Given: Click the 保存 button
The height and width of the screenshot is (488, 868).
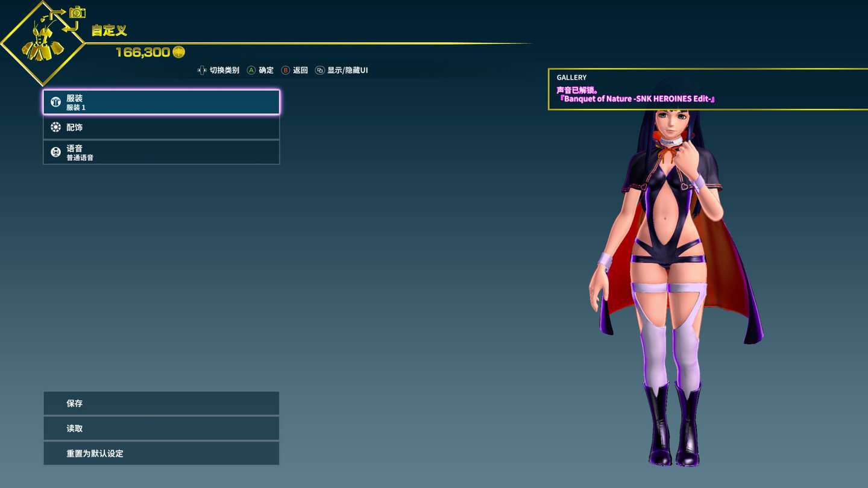Looking at the screenshot, I should click(162, 404).
